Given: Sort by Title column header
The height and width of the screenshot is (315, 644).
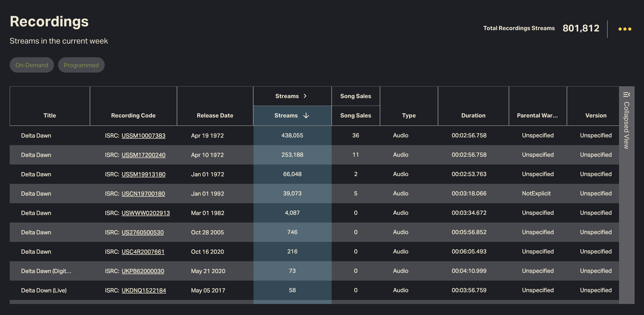Looking at the screenshot, I should click(x=50, y=115).
